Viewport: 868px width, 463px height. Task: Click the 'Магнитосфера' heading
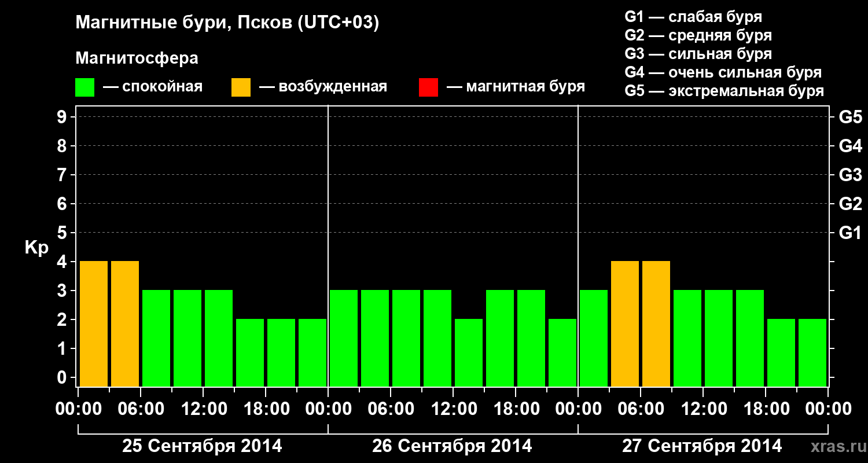pos(137,58)
